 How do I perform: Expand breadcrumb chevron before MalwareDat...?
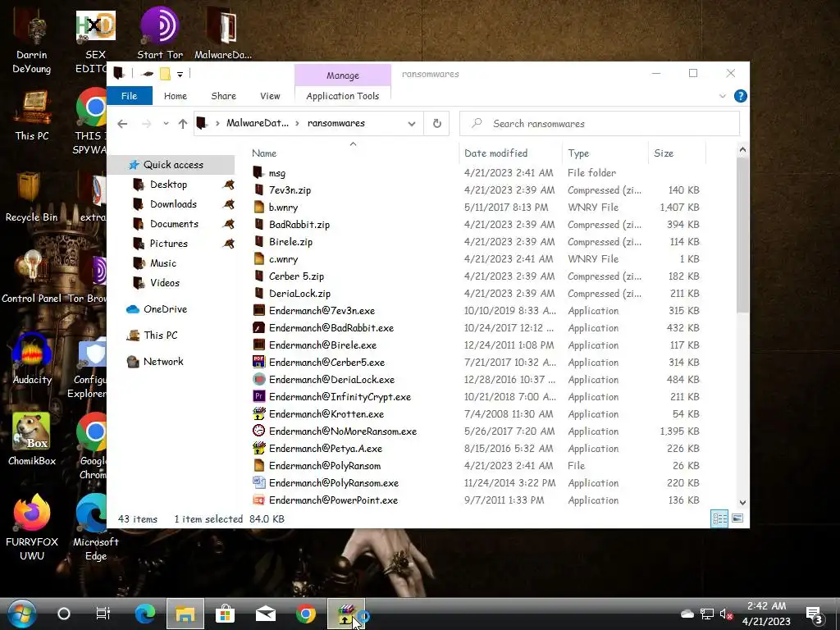pyautogui.click(x=217, y=123)
